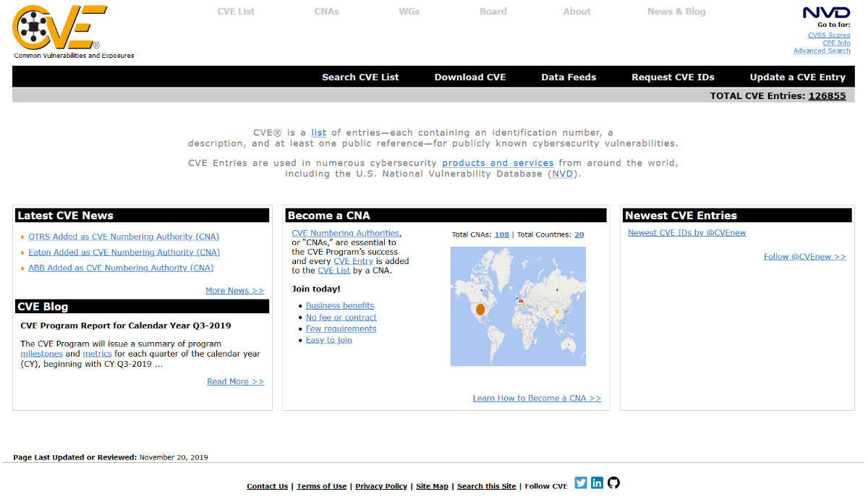The height and width of the screenshot is (497, 868).
Task: Open OTRS Added as CNA news
Action: click(124, 237)
